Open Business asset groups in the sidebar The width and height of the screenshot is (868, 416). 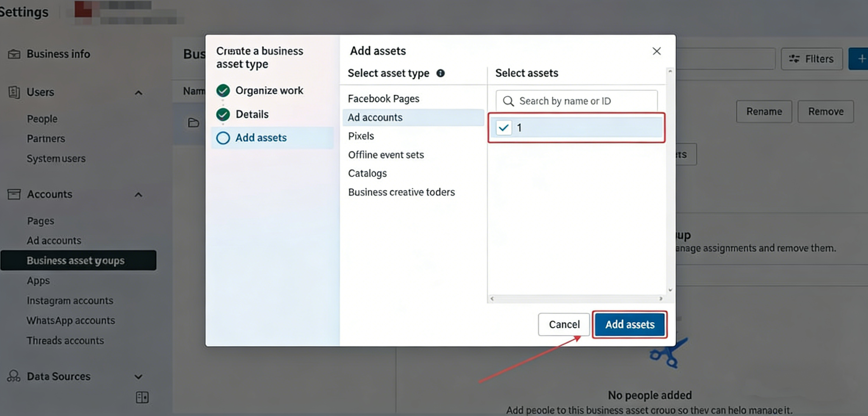pos(79,260)
